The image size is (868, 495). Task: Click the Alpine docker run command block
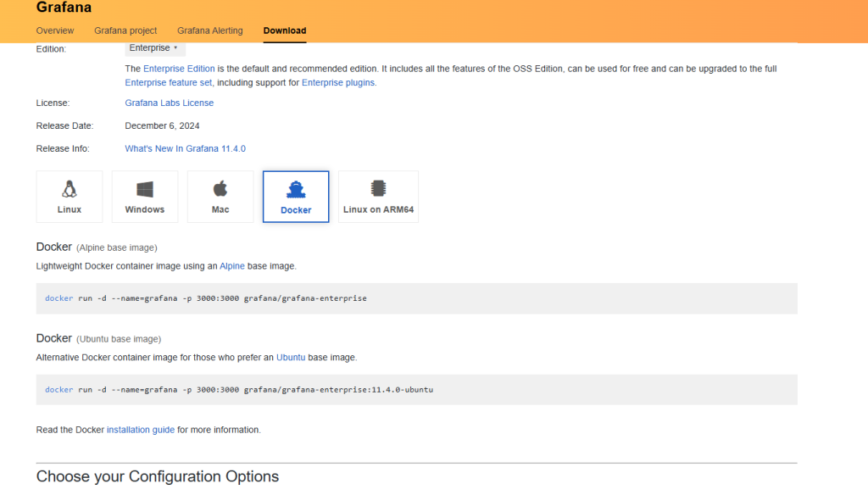(417, 298)
